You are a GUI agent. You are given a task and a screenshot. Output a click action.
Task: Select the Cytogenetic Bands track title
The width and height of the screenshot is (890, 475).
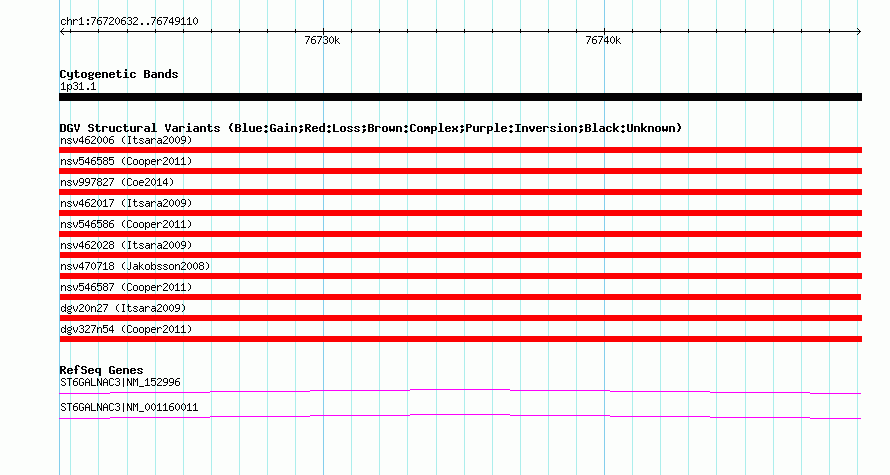pyautogui.click(x=119, y=74)
